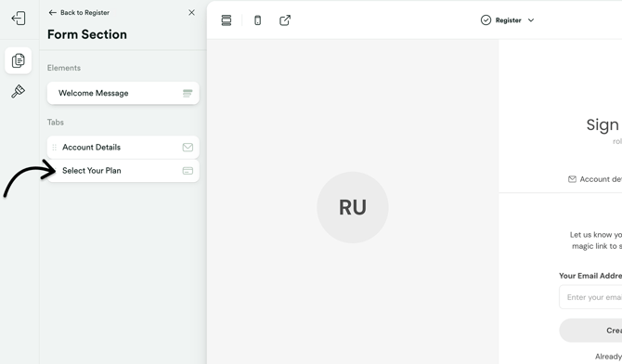Open the Account Details tab item
Screen dimensions: 622x364
pyautogui.click(x=123, y=148)
